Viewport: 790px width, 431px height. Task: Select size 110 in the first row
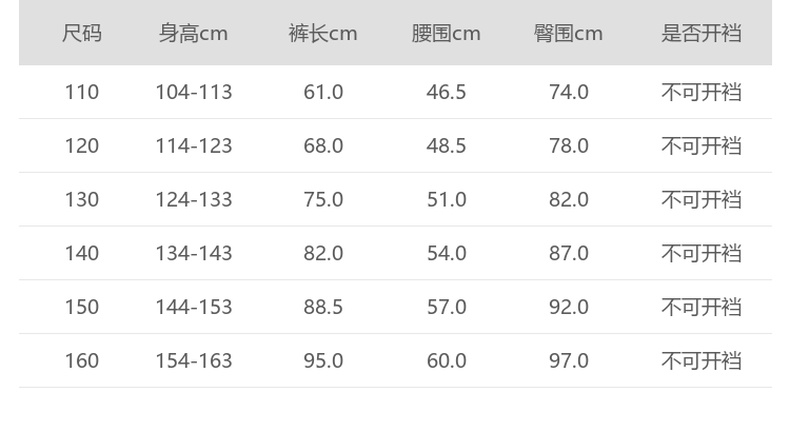(82, 92)
